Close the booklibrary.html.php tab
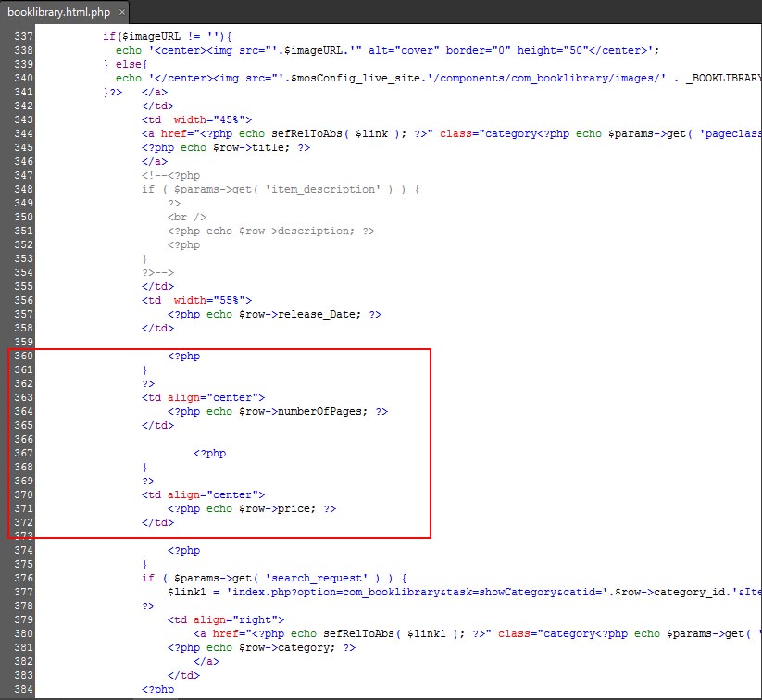This screenshot has width=762, height=700. [122, 13]
